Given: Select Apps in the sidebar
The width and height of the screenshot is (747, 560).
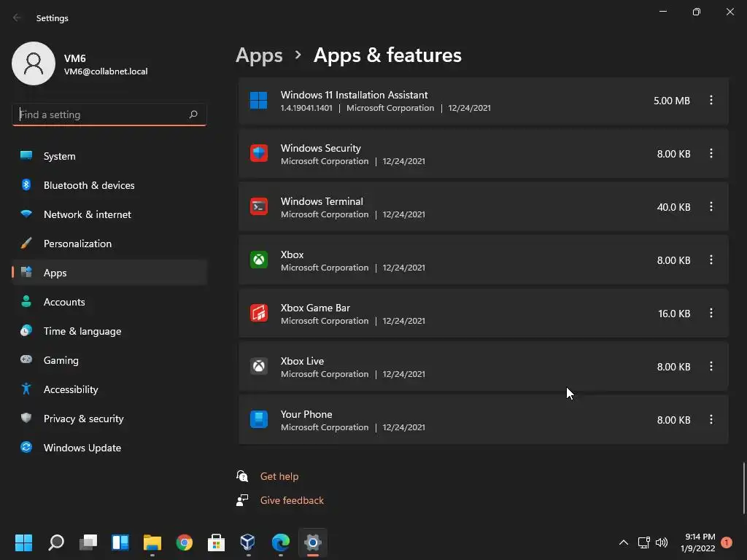Looking at the screenshot, I should (x=109, y=273).
